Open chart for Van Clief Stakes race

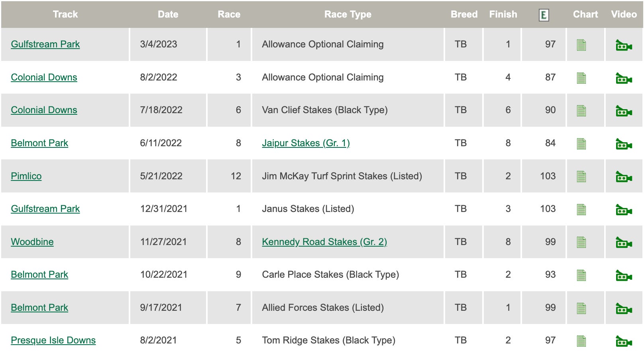[581, 111]
